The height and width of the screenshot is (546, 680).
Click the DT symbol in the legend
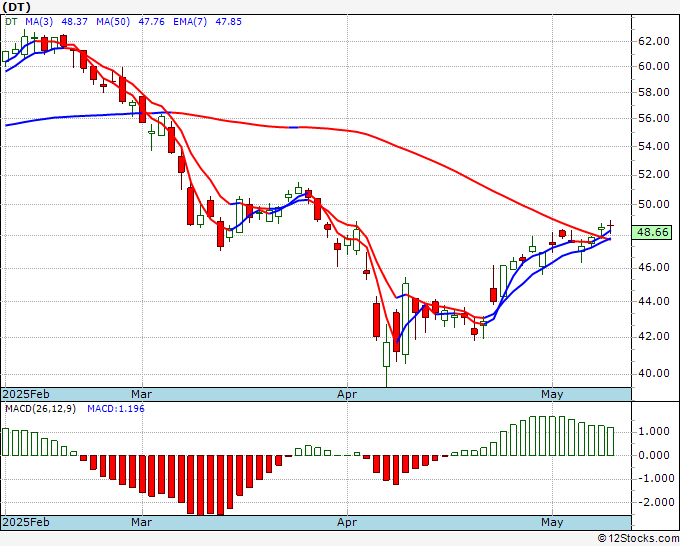11,22
